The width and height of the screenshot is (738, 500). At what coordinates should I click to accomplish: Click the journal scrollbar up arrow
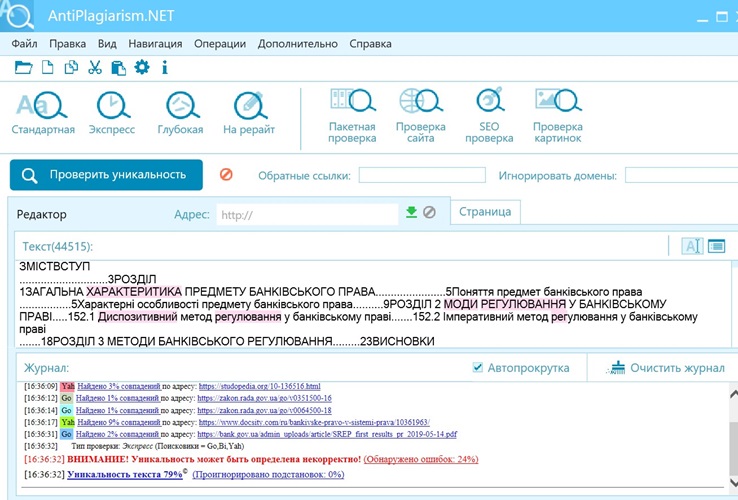pos(733,394)
